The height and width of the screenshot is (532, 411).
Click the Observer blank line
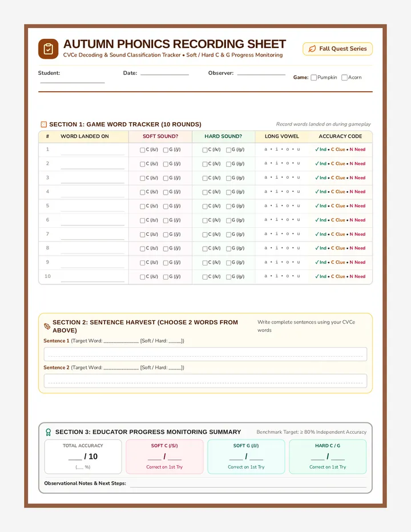[x=261, y=74]
